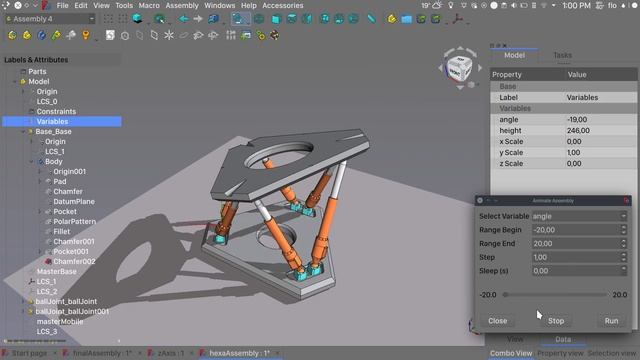
Task: Click the animate assembly icon next to sliders
Action: click(246, 36)
